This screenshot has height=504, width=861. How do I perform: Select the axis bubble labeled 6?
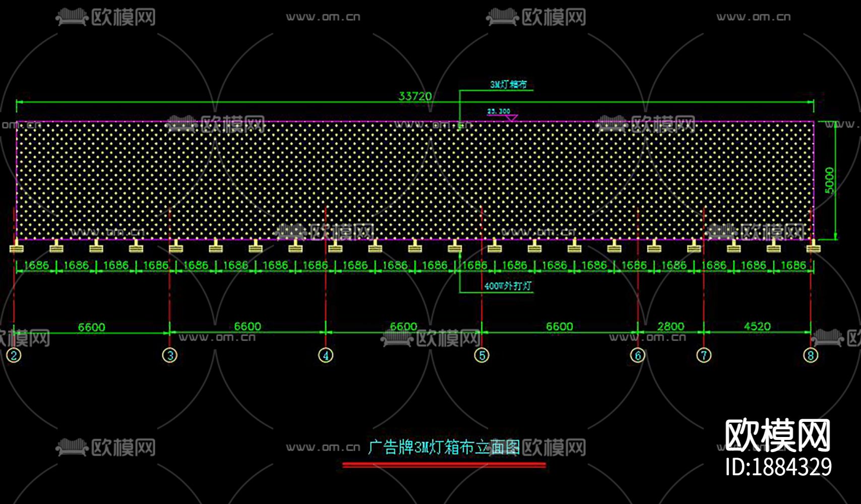(x=638, y=355)
